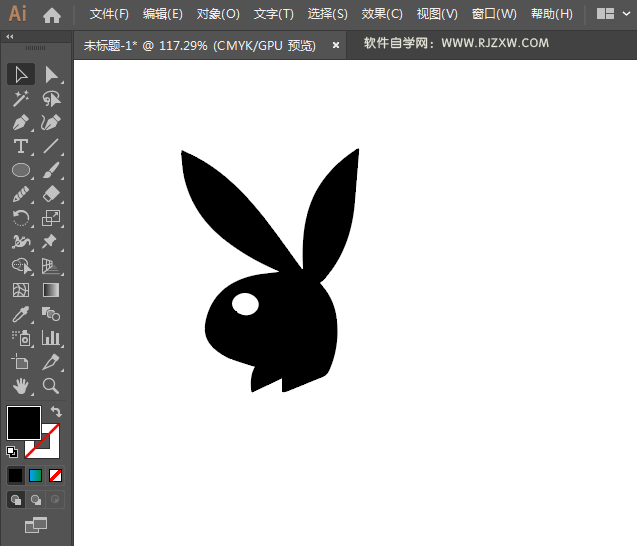Screen dimensions: 637x546
Task: Open the 文件(F) menu
Action: [109, 14]
